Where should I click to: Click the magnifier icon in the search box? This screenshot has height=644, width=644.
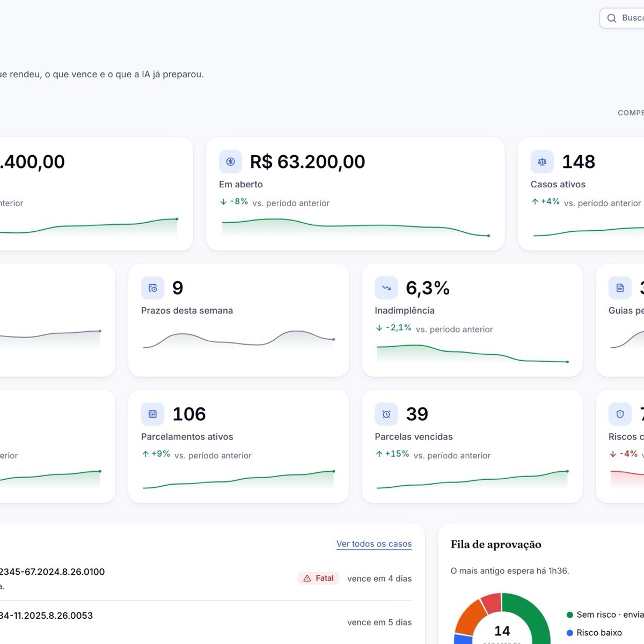pyautogui.click(x=611, y=18)
